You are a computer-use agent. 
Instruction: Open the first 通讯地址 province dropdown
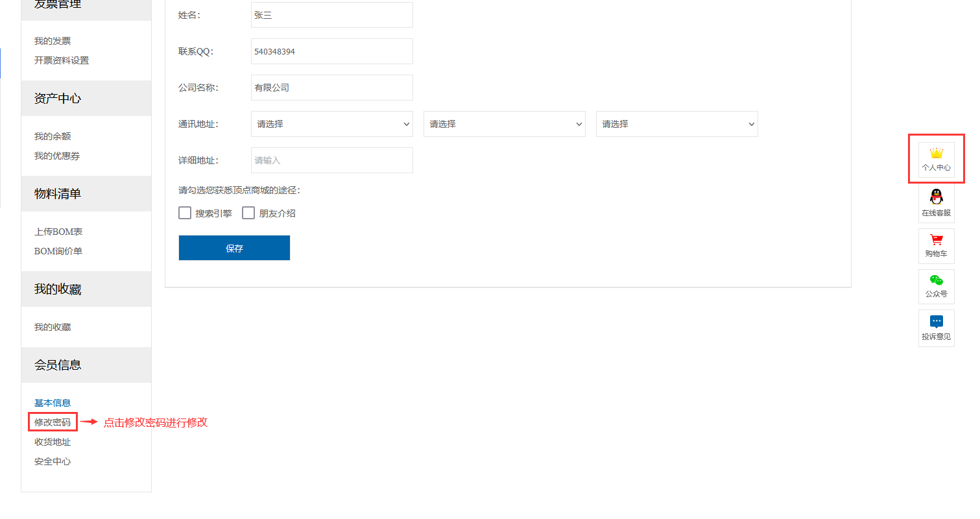[331, 123]
